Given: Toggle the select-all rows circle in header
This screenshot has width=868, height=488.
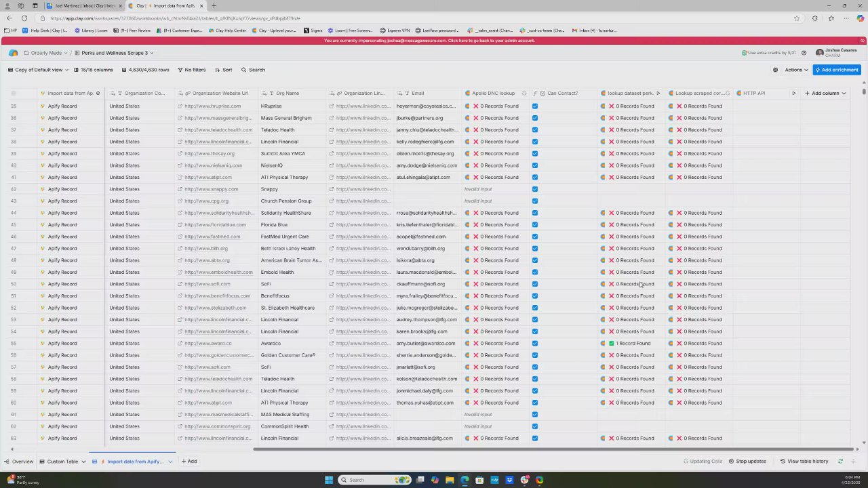Looking at the screenshot, I should 14,93.
